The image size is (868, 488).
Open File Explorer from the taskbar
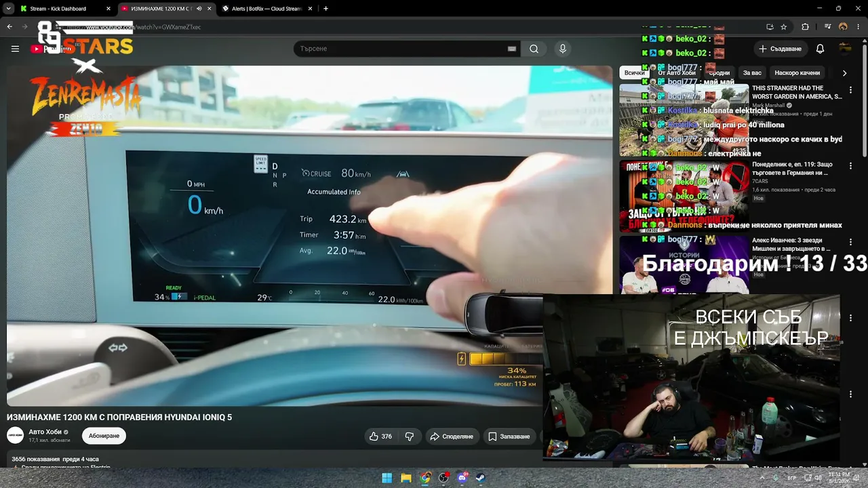pos(406,478)
